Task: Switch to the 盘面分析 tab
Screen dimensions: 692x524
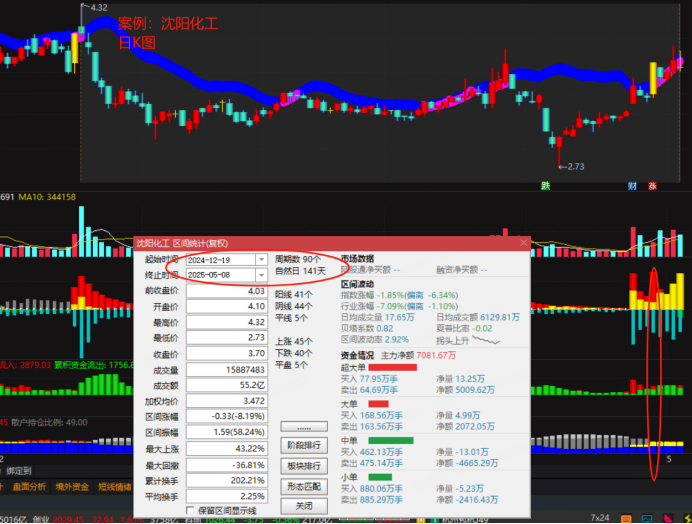Action: coord(29,486)
